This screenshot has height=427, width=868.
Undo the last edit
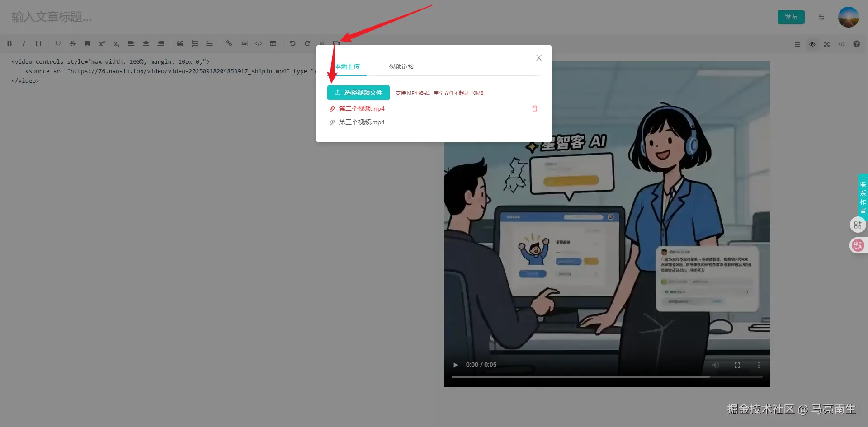tap(292, 44)
